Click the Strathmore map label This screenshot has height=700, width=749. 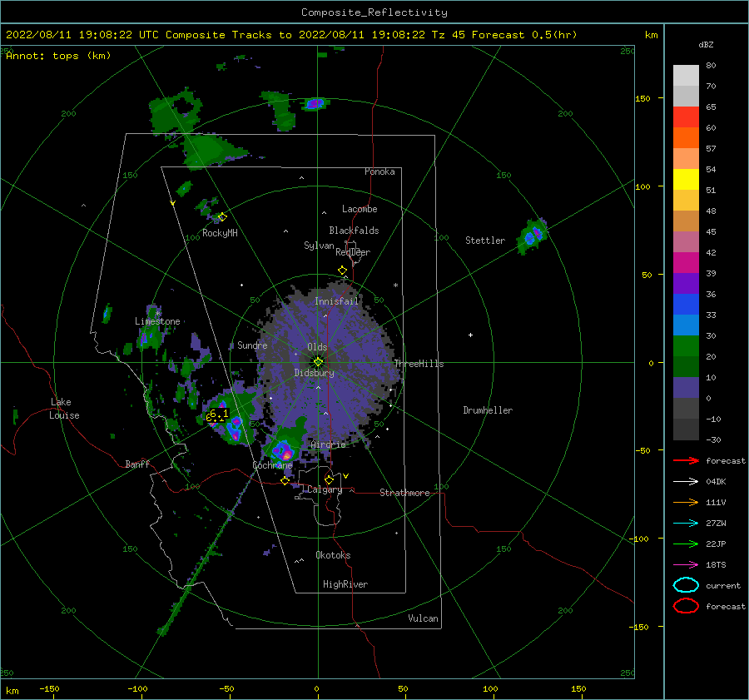(x=404, y=493)
